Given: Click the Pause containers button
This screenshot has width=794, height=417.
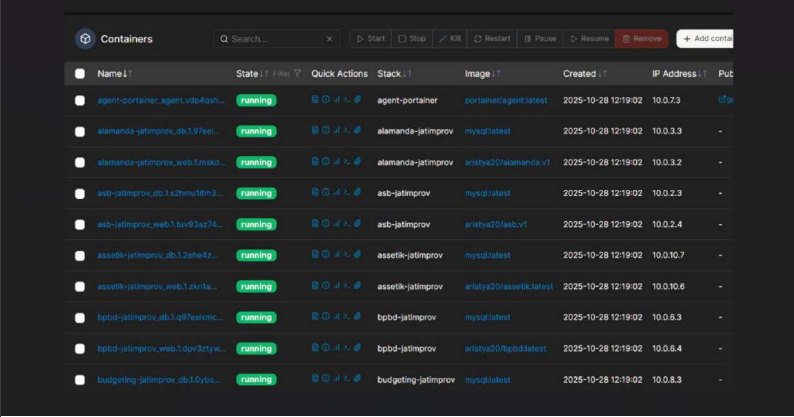Looking at the screenshot, I should [540, 39].
